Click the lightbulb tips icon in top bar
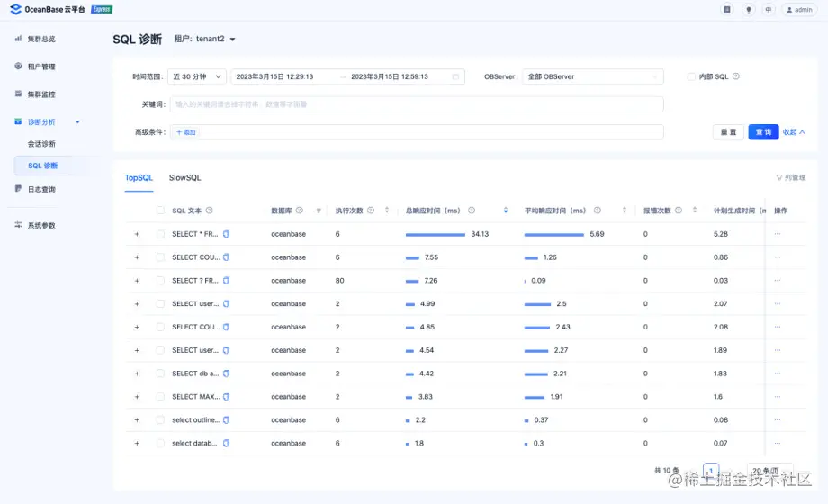 point(748,10)
